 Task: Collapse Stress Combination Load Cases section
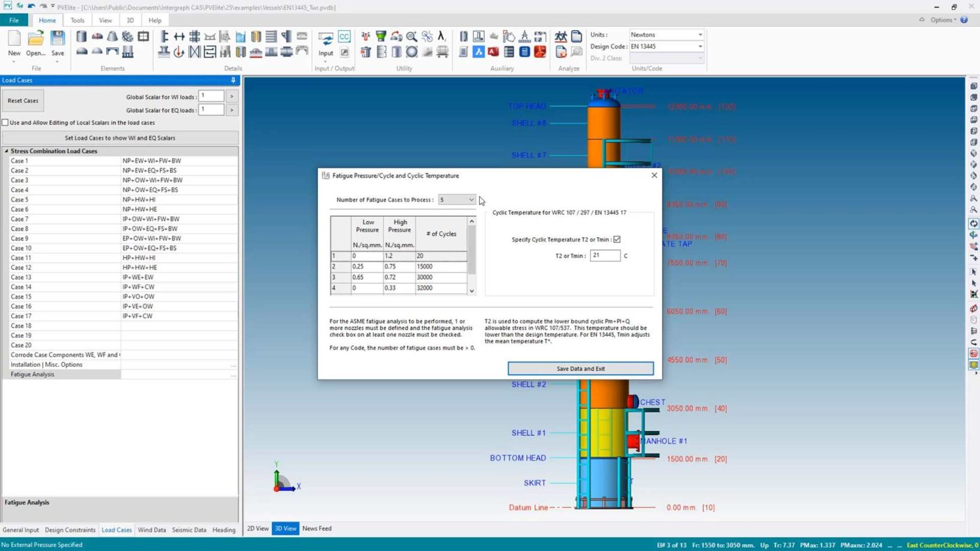click(x=7, y=151)
